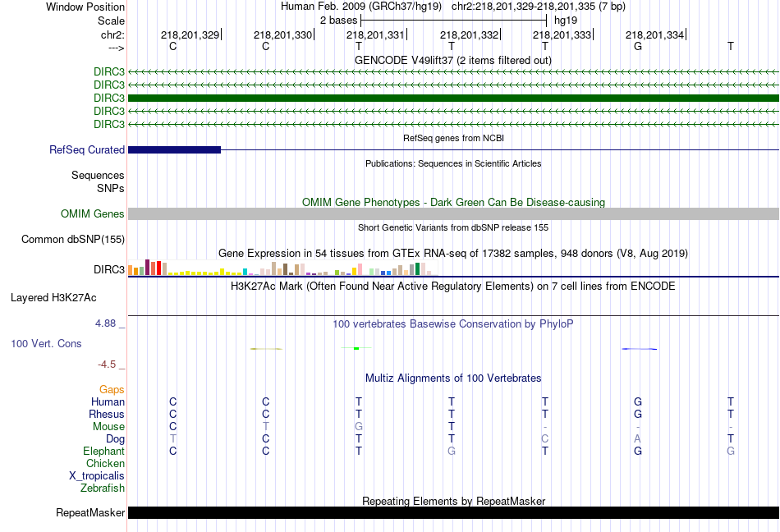Click the 'chr2:' ruler label

(x=113, y=34)
